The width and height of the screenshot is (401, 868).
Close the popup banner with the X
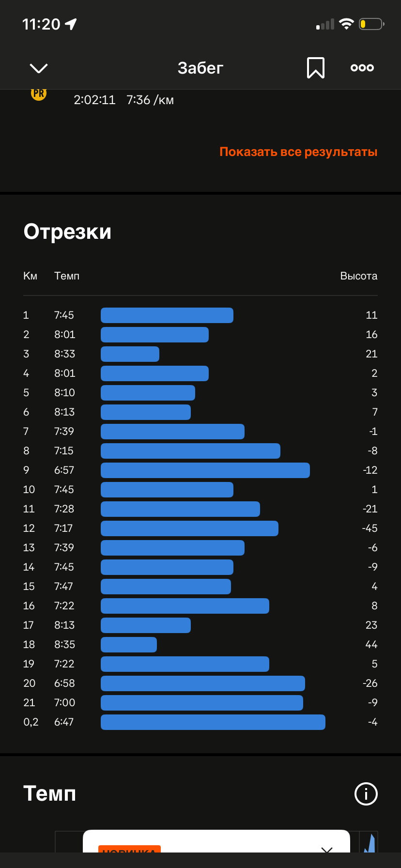pyautogui.click(x=327, y=850)
